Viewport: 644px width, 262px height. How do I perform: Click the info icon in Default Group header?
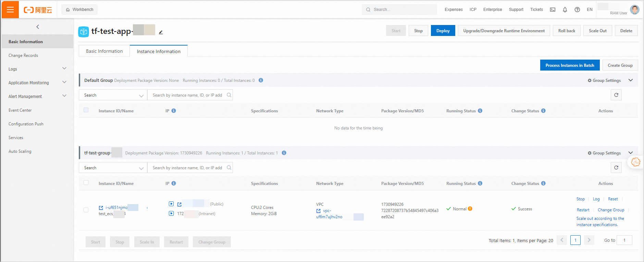tap(261, 80)
